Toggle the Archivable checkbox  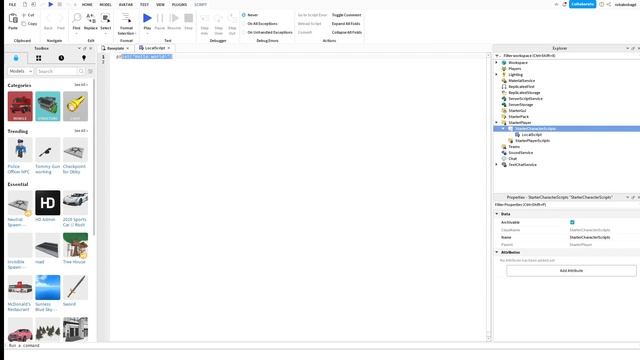point(572,222)
